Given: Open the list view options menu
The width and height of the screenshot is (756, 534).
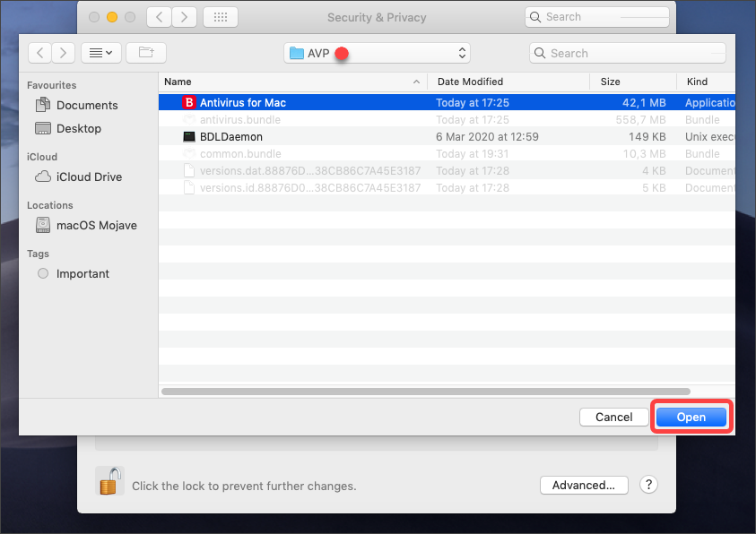Looking at the screenshot, I should (x=100, y=53).
